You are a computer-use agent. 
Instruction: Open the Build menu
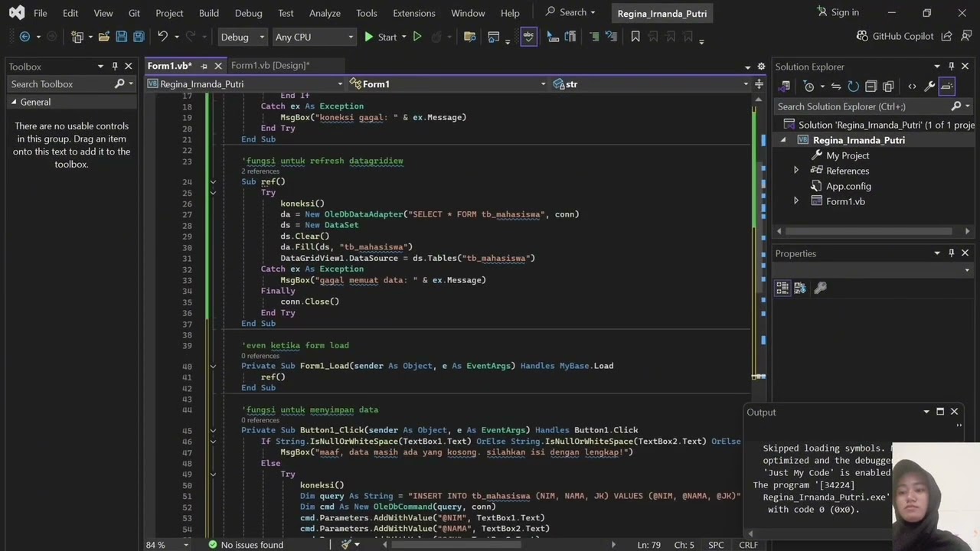coord(208,13)
